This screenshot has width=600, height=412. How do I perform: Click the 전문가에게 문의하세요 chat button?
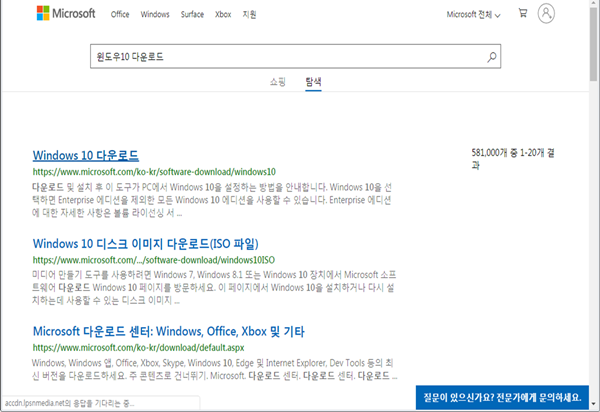[x=502, y=397]
